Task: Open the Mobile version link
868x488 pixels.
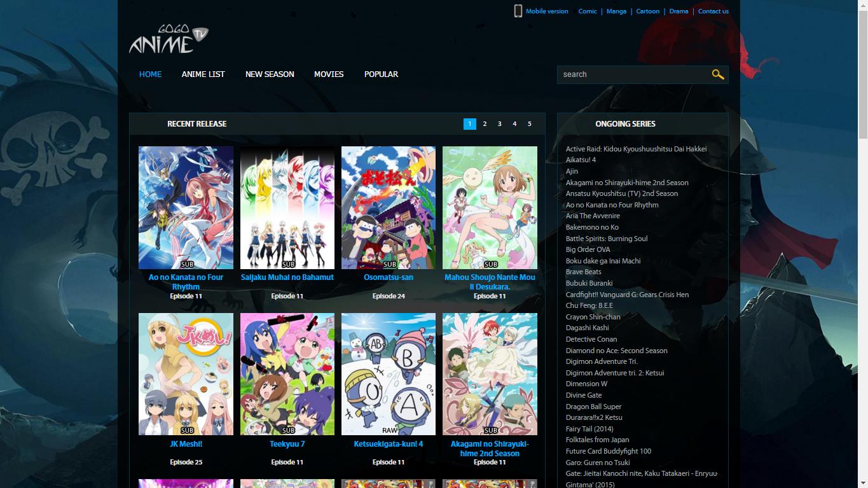Action: click(546, 11)
